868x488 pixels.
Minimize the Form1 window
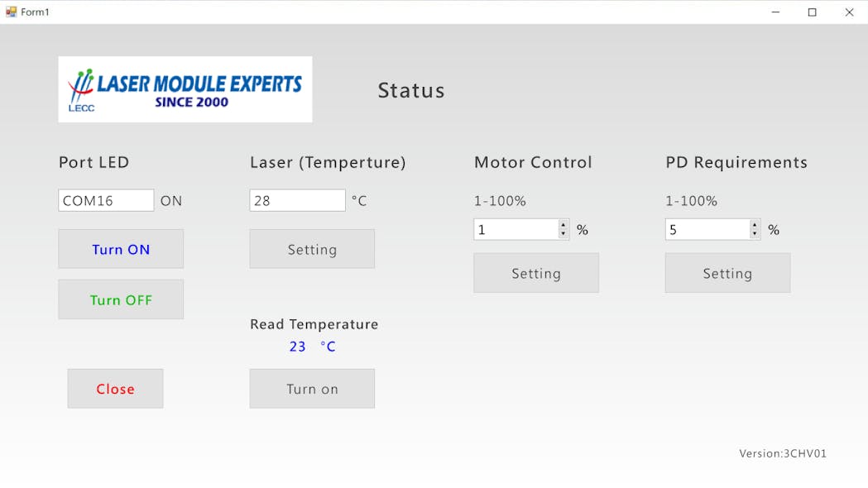(x=775, y=12)
